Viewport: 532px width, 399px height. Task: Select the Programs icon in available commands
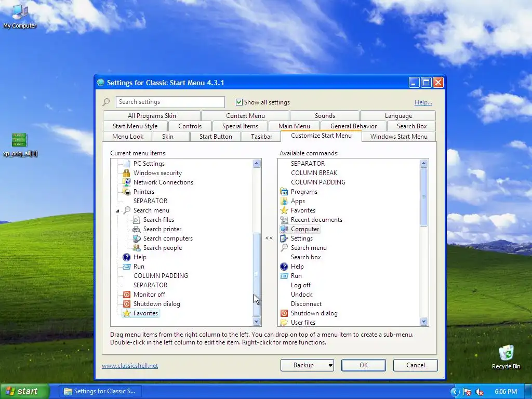(284, 192)
